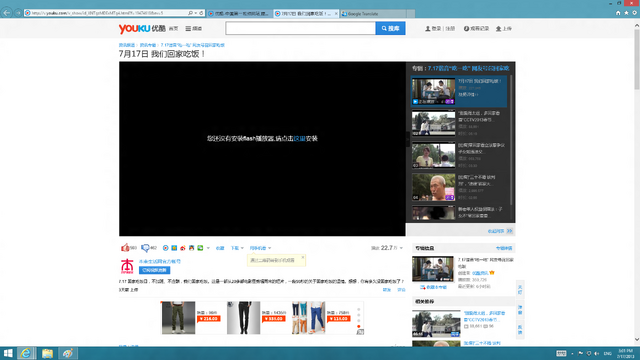640x360 pixels.
Task: Click the browser forward button
Action: click(18, 13)
